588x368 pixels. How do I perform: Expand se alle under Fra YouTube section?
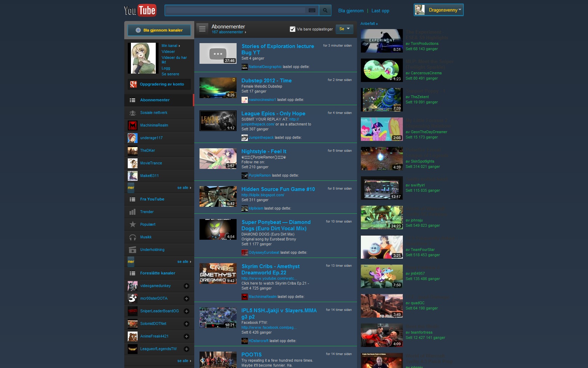(184, 262)
